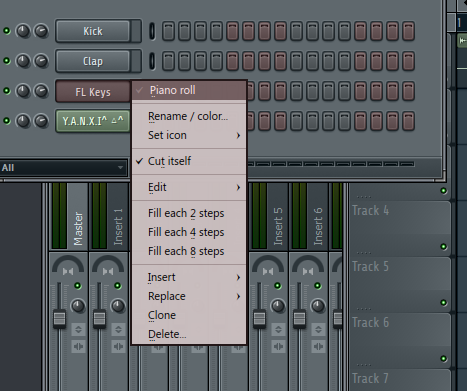The image size is (467, 391).
Task: Mute Insert 5 via green LED
Action: click(278, 286)
